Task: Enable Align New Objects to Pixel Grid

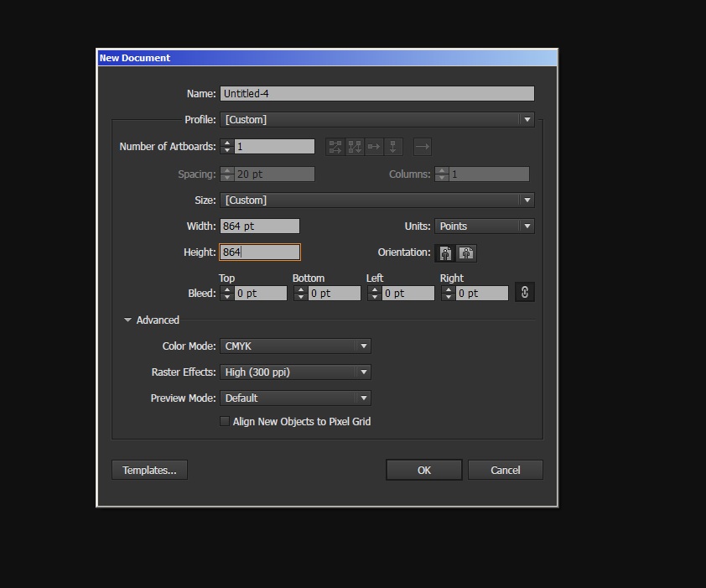Action: 225,422
